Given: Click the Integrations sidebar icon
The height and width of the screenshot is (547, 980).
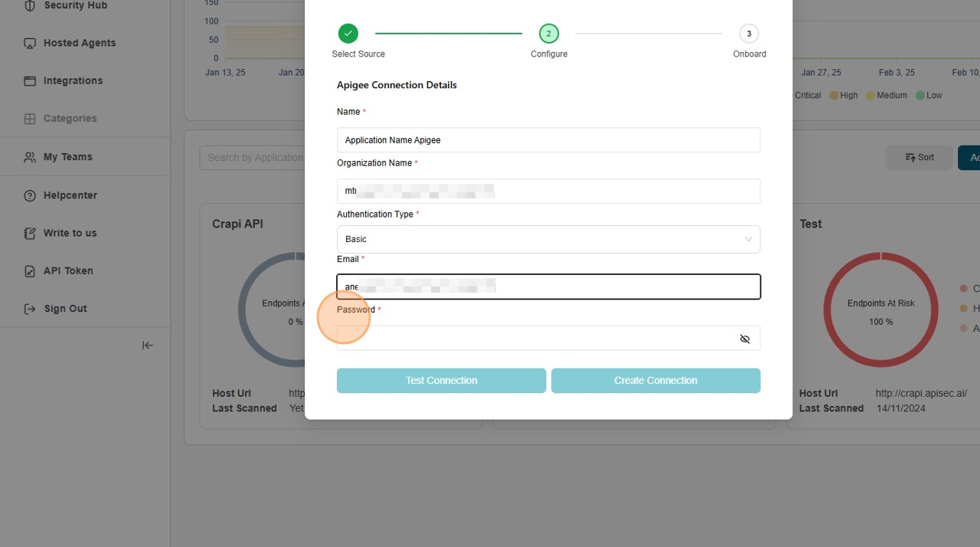Looking at the screenshot, I should 30,81.
